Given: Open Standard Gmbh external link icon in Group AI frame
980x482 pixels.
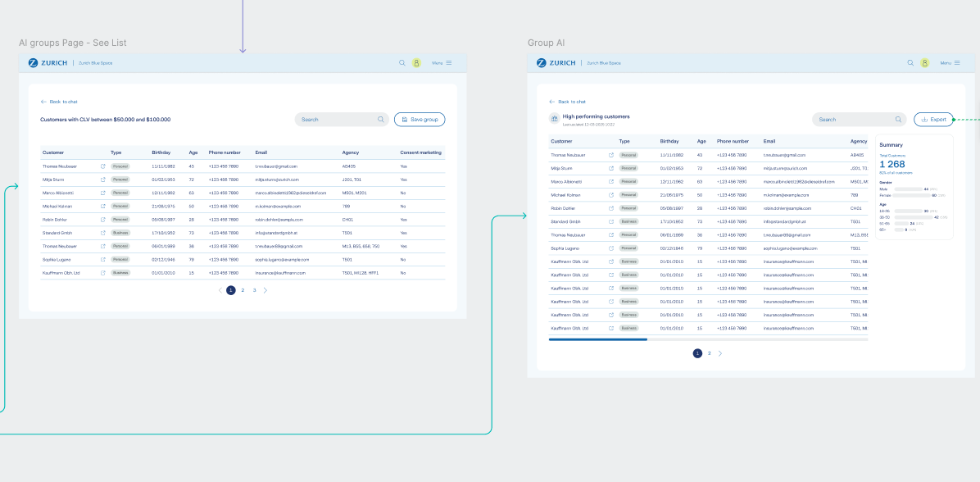Looking at the screenshot, I should [x=611, y=221].
